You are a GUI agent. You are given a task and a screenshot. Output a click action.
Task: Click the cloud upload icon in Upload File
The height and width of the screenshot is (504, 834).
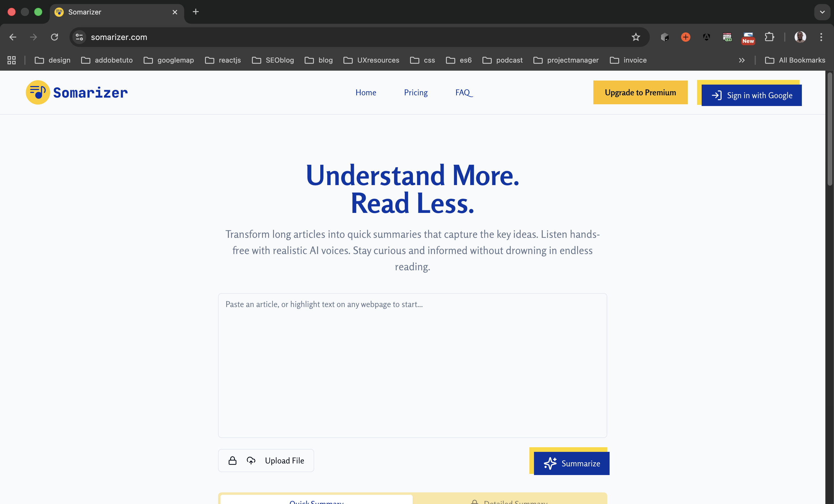click(251, 460)
